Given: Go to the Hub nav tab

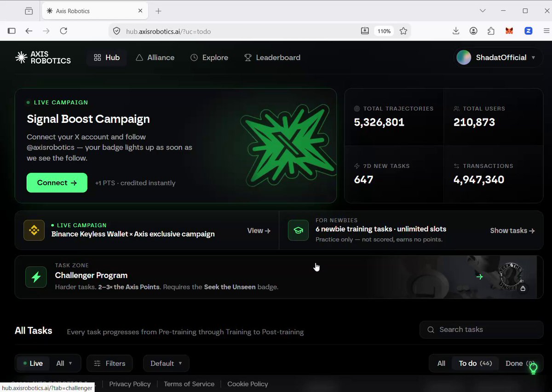Looking at the screenshot, I should click(x=107, y=58).
